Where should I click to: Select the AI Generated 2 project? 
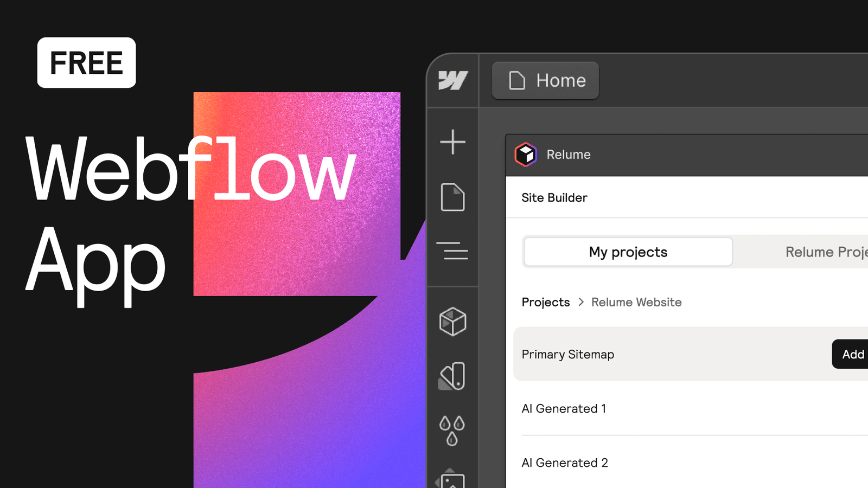565,463
